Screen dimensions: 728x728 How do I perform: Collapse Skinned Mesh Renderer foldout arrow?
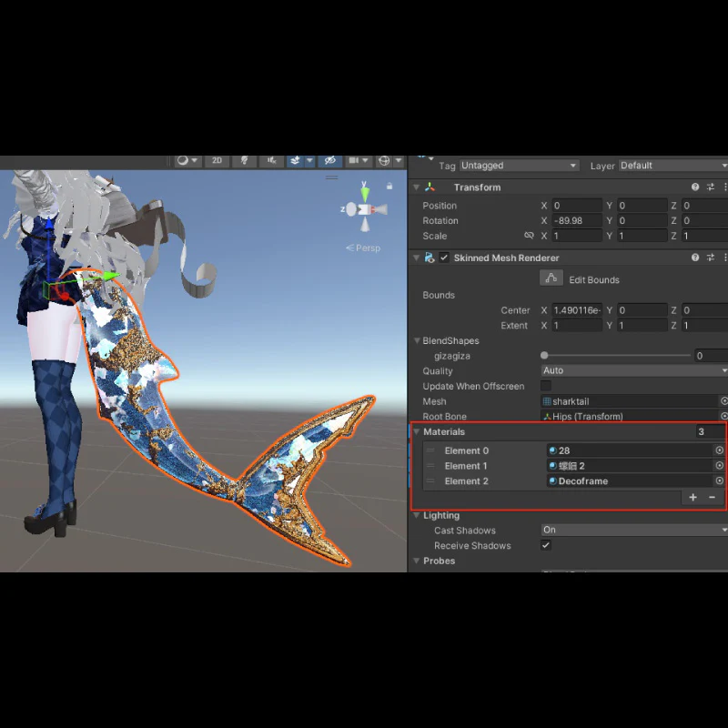click(x=417, y=258)
